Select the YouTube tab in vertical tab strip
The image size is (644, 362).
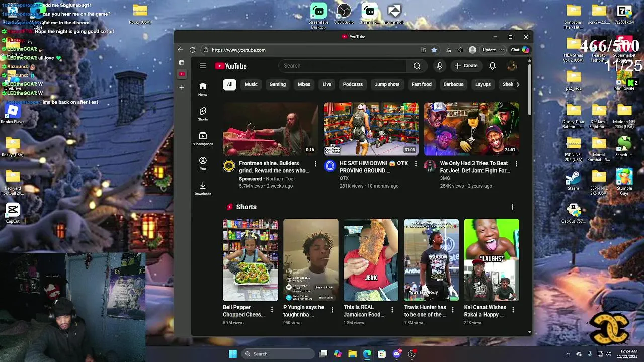tap(182, 74)
